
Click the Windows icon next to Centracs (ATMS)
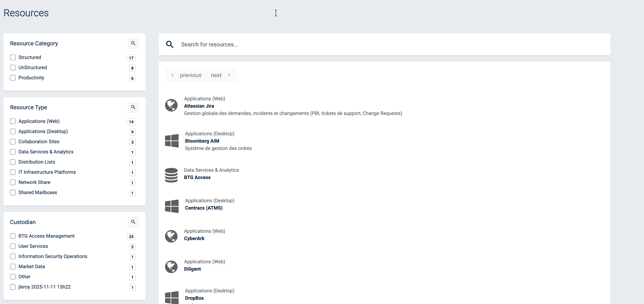pyautogui.click(x=172, y=206)
